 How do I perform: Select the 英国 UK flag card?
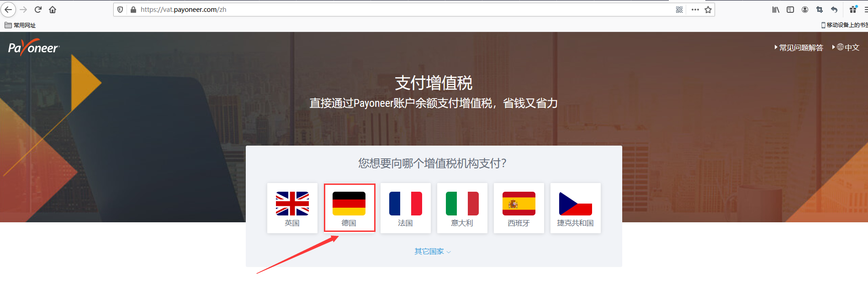(x=292, y=208)
